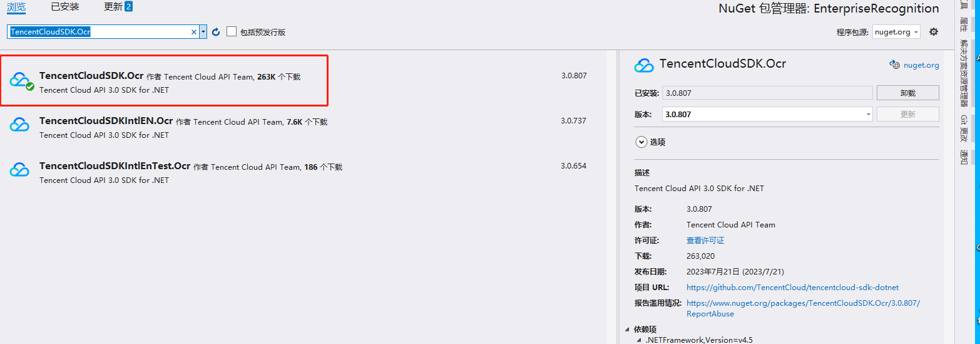Open the ReportAbuse link
The image size is (980, 344).
(803, 308)
